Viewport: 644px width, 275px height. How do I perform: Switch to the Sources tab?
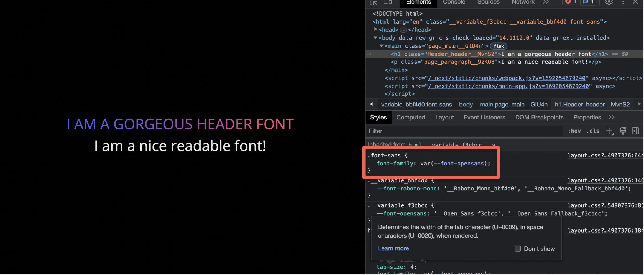coord(488,2)
